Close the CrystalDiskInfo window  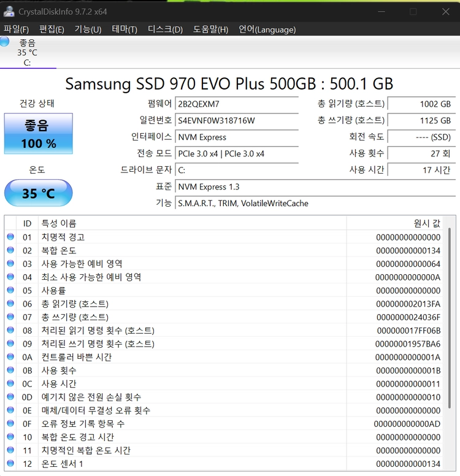click(x=445, y=12)
